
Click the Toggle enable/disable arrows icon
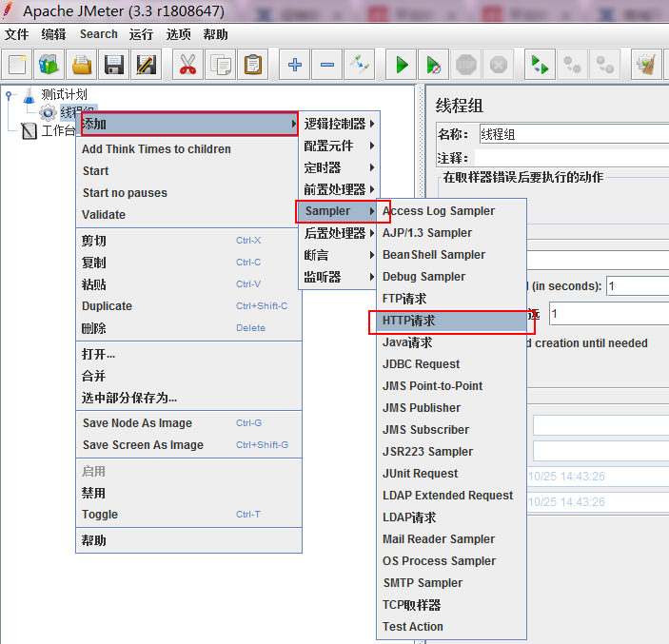pos(360,65)
